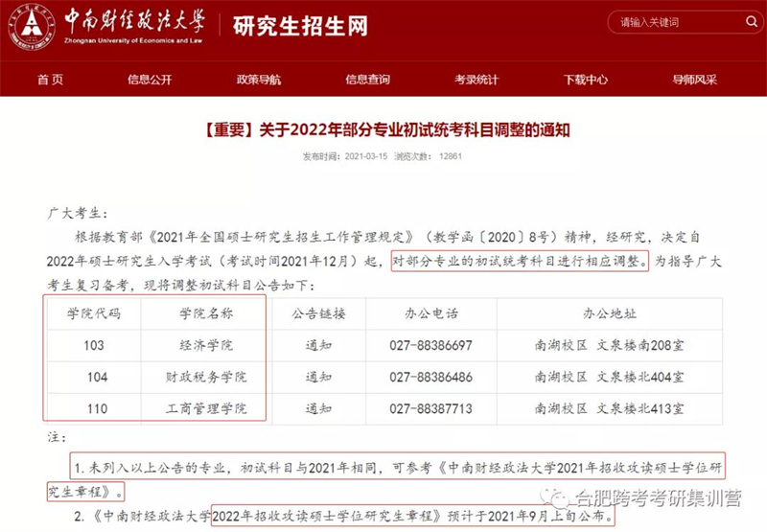This screenshot has width=767, height=532.
Task: Select the publish date 2021-03-15
Action: click(366, 156)
